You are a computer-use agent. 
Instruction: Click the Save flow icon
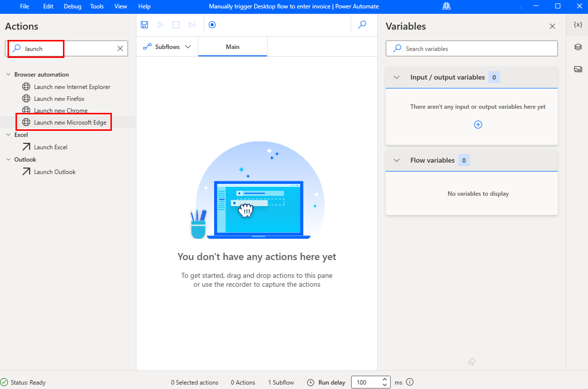click(x=144, y=25)
